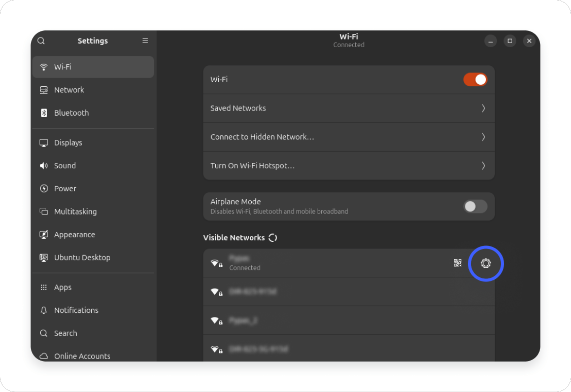The image size is (571, 392).
Task: Click the Visible Networks heading
Action: [x=234, y=238]
